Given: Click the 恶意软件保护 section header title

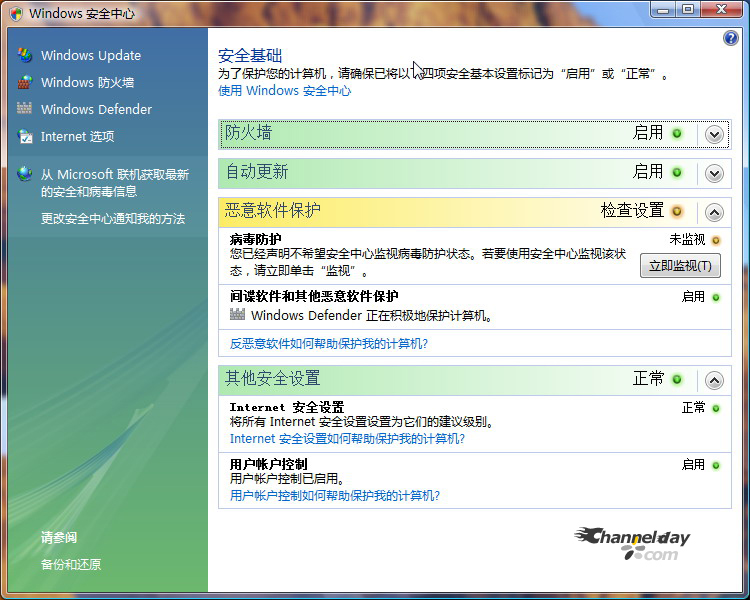Looking at the screenshot, I should click(273, 210).
